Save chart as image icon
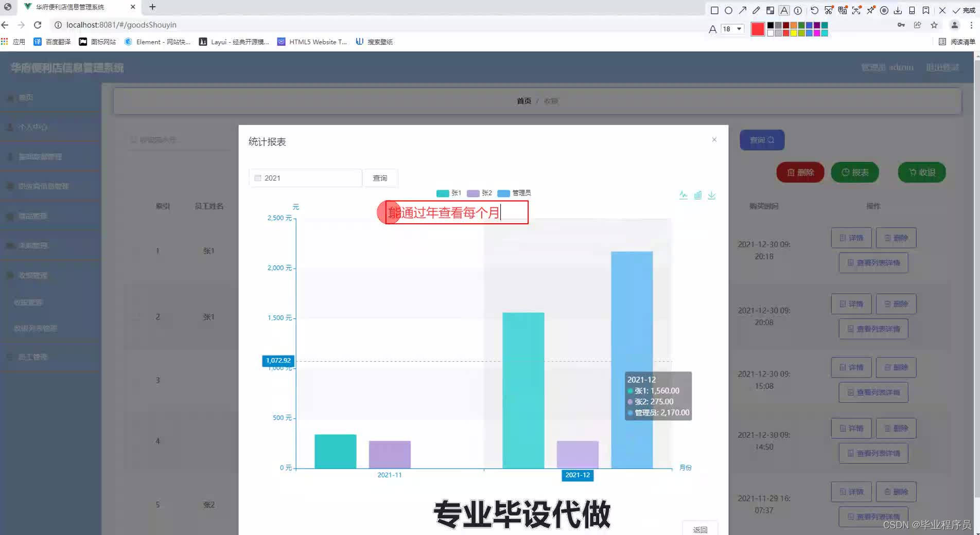This screenshot has height=535, width=980. click(712, 195)
